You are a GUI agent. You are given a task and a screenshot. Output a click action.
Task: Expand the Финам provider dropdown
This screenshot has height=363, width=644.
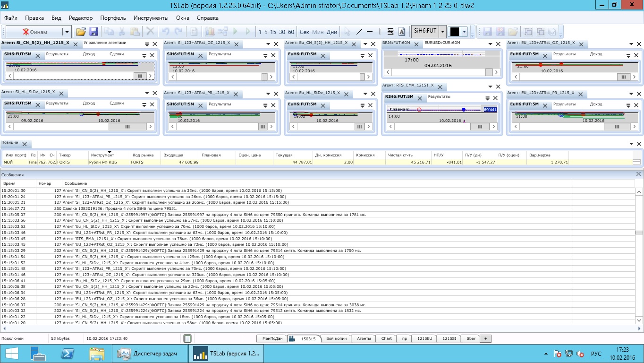[x=67, y=32]
